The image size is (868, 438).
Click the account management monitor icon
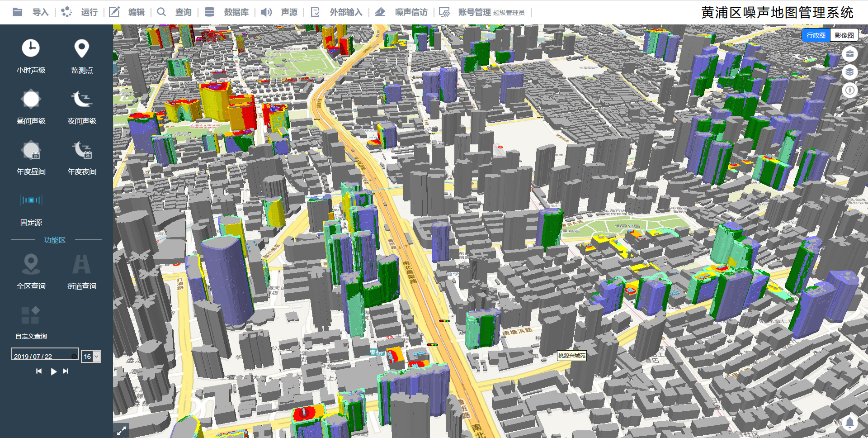[444, 12]
